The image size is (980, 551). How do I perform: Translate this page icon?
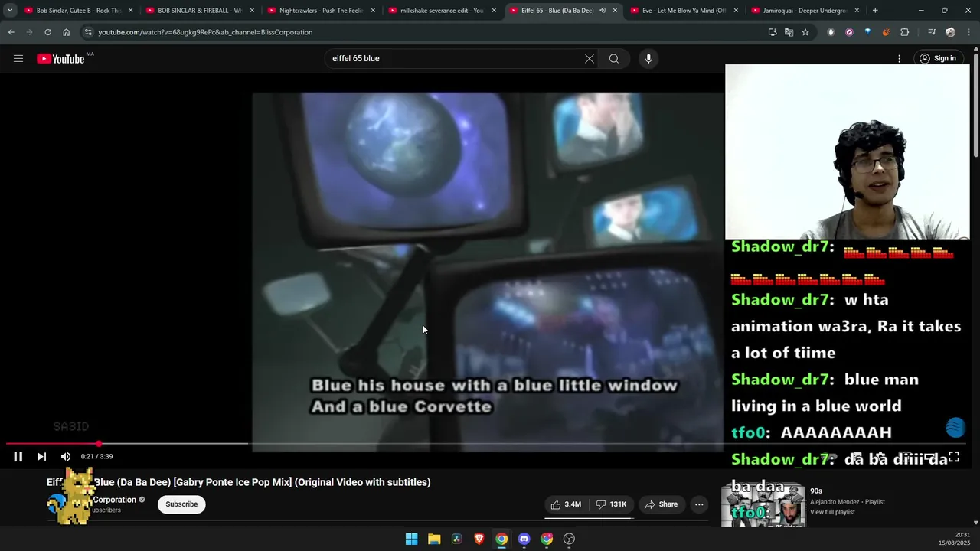point(789,32)
